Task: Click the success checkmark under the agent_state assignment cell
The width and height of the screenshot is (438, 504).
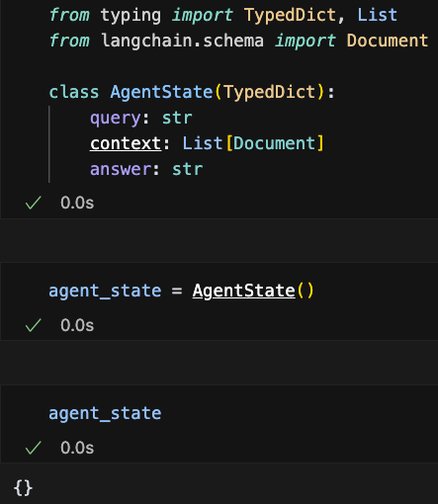Action: coord(33,325)
